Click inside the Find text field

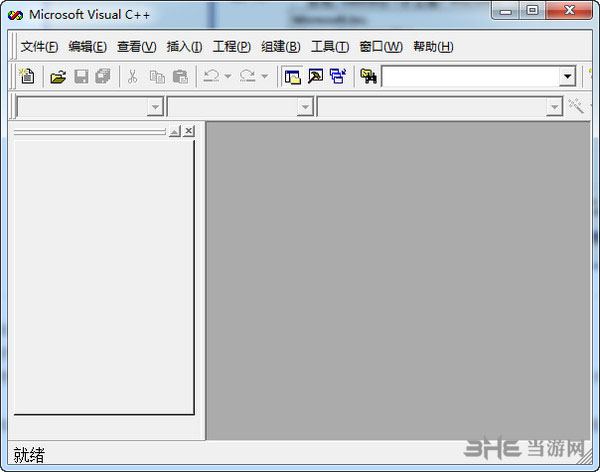click(x=470, y=77)
